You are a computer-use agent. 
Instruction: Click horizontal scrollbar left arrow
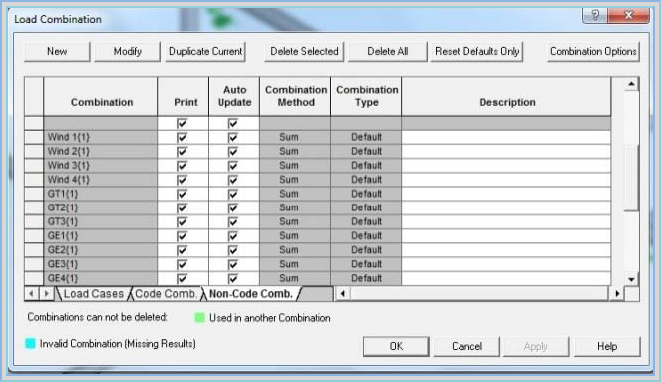pyautogui.click(x=343, y=293)
